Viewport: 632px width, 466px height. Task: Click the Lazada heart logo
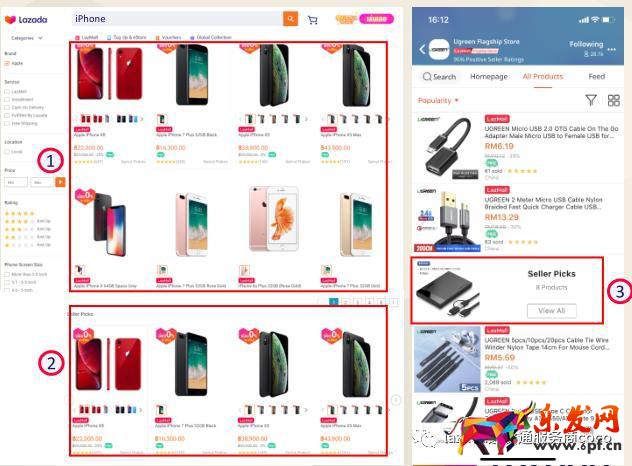click(x=10, y=19)
